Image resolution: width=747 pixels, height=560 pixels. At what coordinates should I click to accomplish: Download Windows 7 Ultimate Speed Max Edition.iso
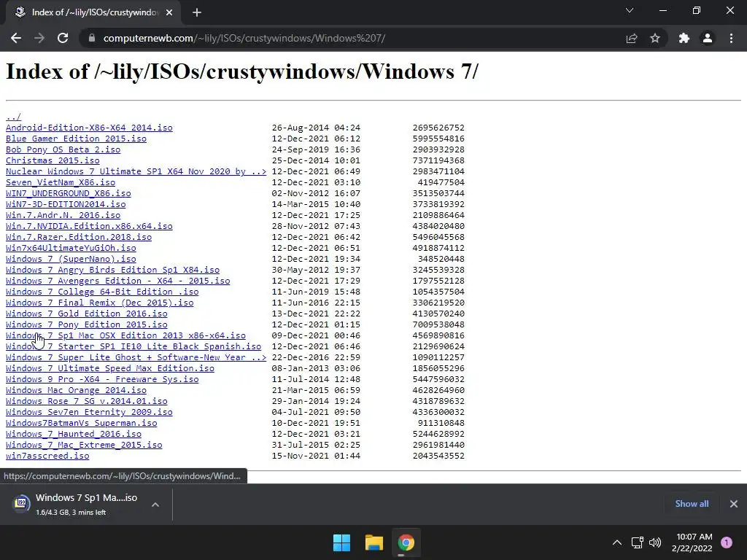click(x=110, y=368)
